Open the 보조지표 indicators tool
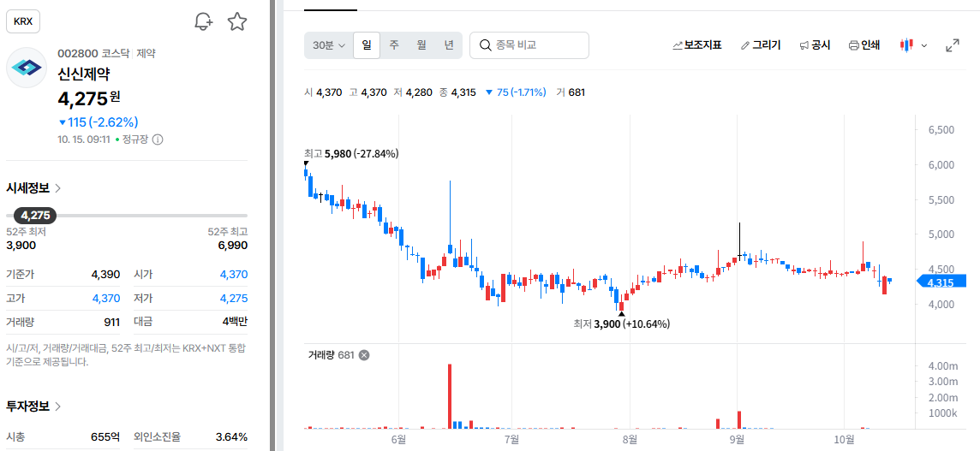 696,45
